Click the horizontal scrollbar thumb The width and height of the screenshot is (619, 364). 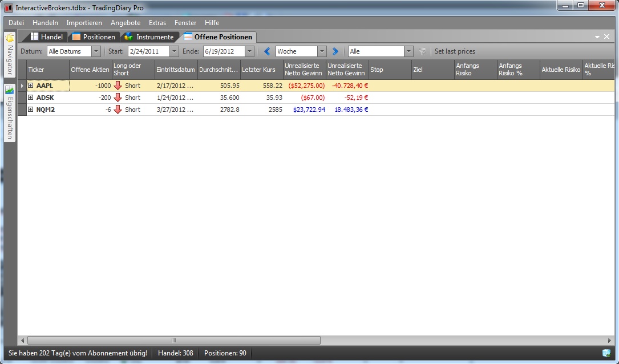tap(173, 340)
